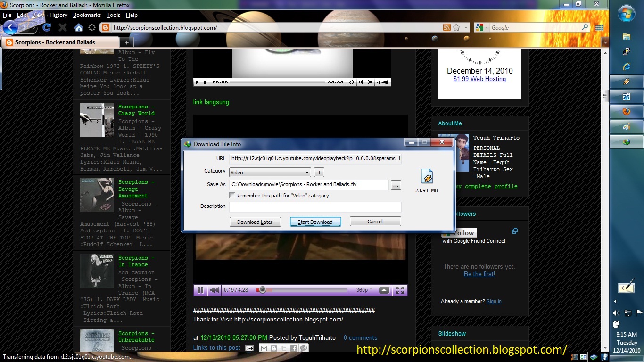Browse save location with ellipsis button

point(396,185)
